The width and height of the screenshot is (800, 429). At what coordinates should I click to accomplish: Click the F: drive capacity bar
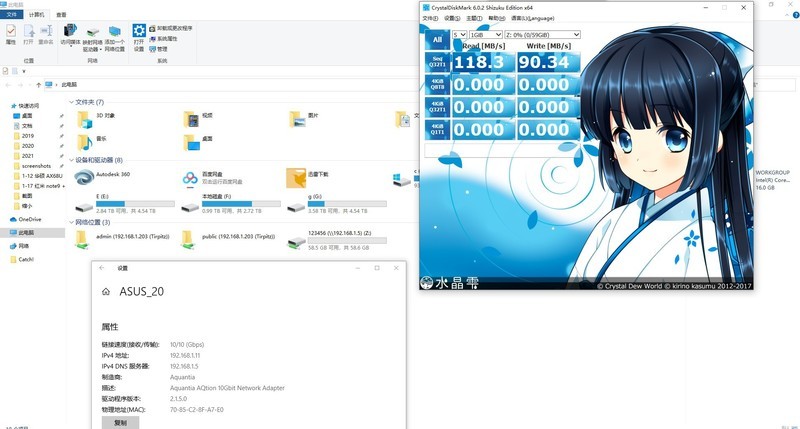coord(241,204)
